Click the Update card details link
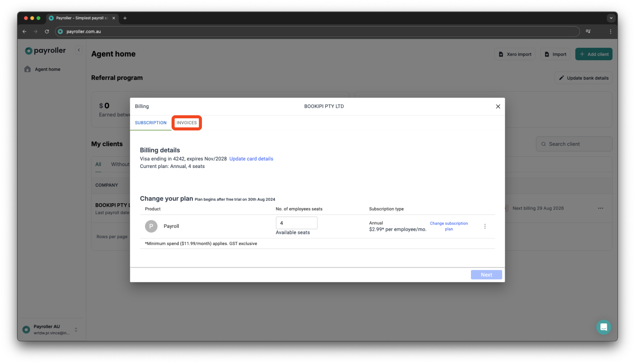This screenshot has width=635, height=364. click(x=251, y=158)
